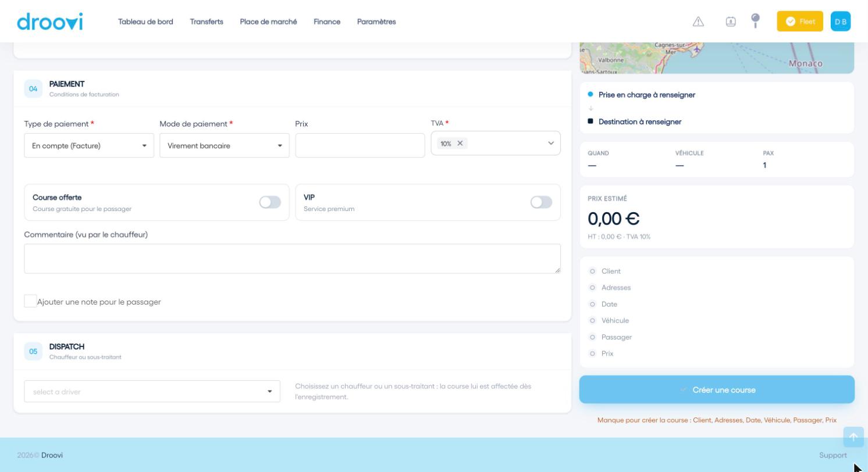This screenshot has height=472, width=868.
Task: Open the Paramètres menu
Action: pyautogui.click(x=376, y=22)
